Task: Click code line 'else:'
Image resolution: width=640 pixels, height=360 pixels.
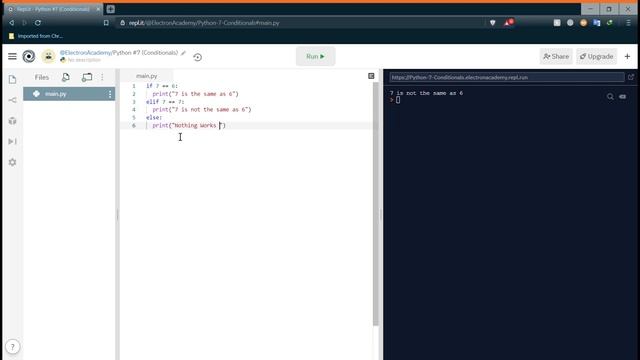Action: [x=154, y=118]
